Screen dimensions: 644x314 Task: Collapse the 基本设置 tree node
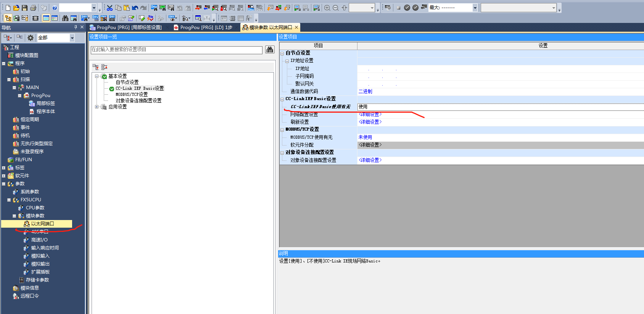pos(97,76)
